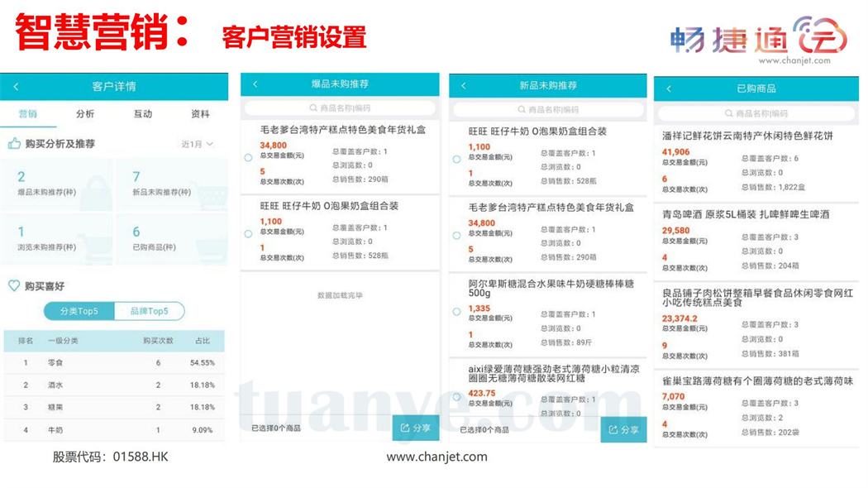The height and width of the screenshot is (488, 868).
Task: Open 新品未购推荐 card showing 7
Action: (x=172, y=184)
